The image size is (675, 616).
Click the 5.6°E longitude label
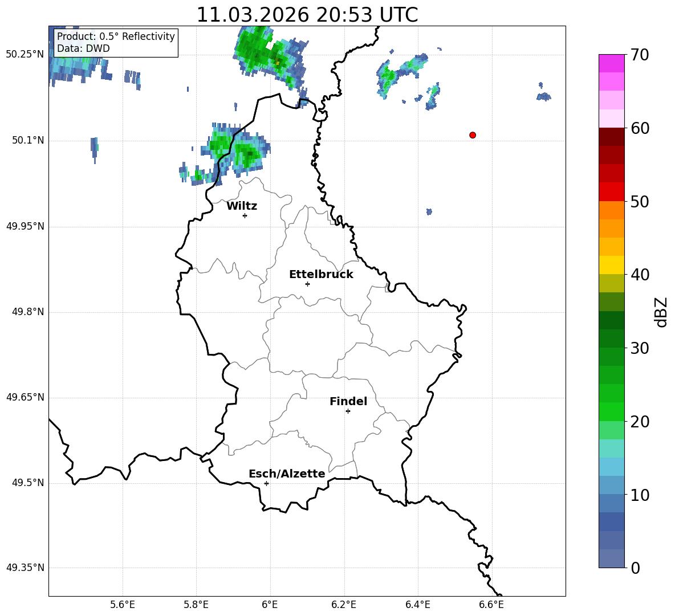(x=123, y=605)
